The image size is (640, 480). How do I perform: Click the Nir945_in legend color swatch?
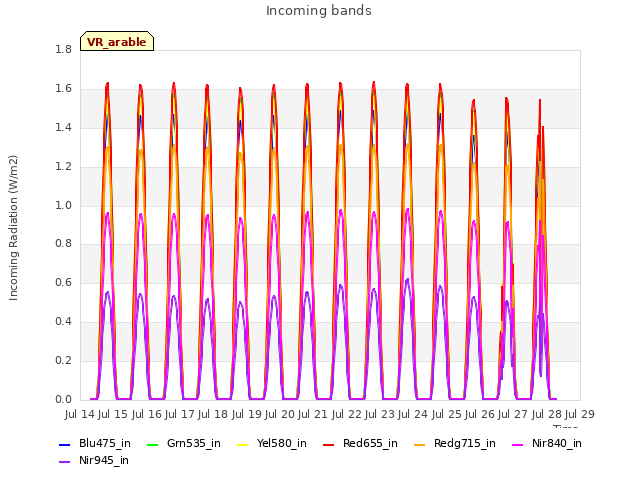(x=64, y=462)
